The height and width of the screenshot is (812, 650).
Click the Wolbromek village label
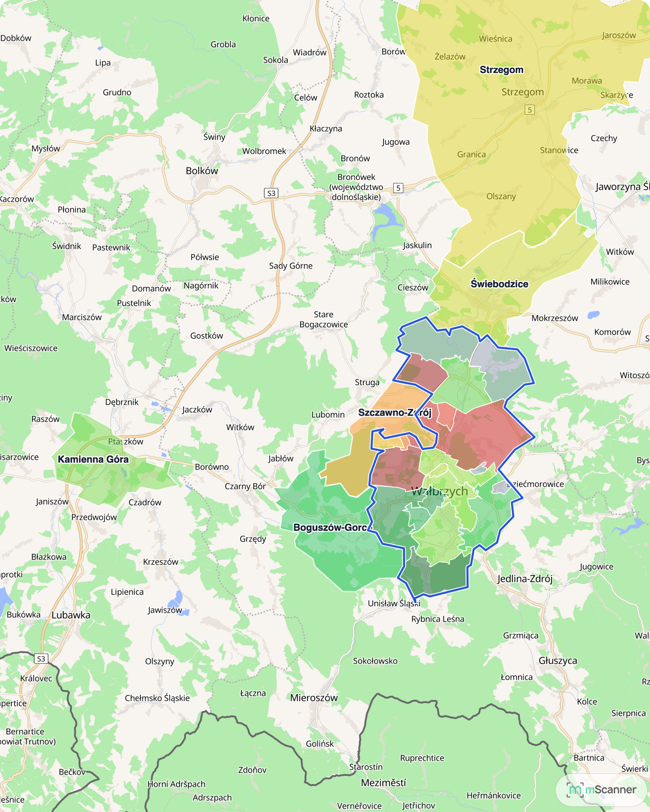click(264, 151)
